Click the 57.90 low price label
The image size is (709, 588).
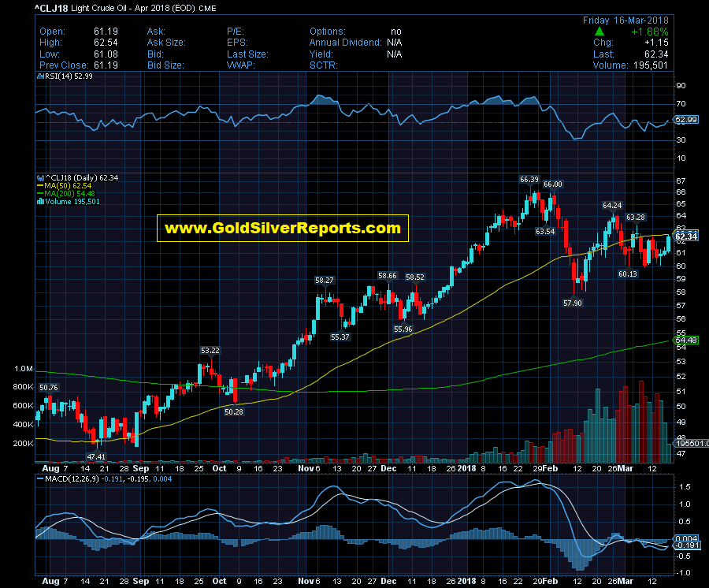573,303
